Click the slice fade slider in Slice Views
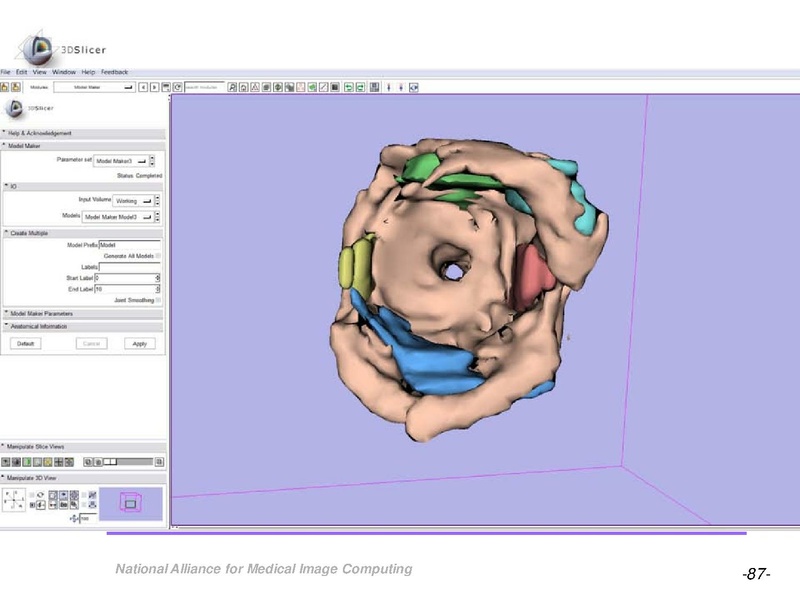The image size is (800, 600). [x=128, y=462]
